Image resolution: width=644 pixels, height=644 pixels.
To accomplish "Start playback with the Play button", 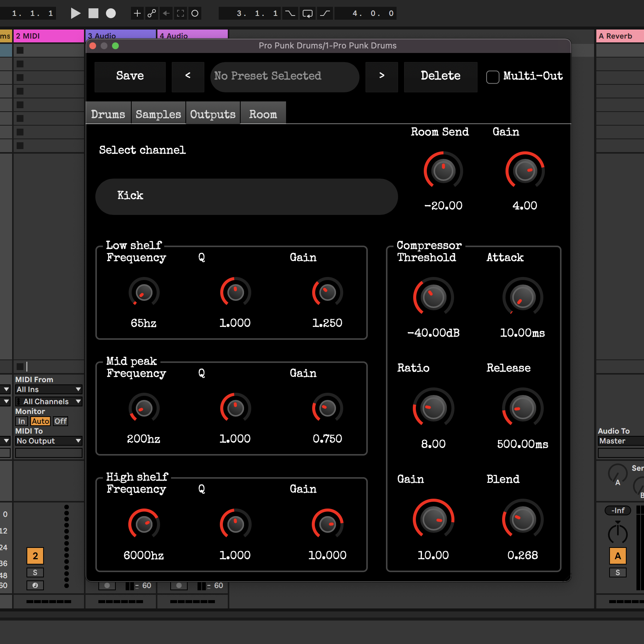I will [76, 13].
